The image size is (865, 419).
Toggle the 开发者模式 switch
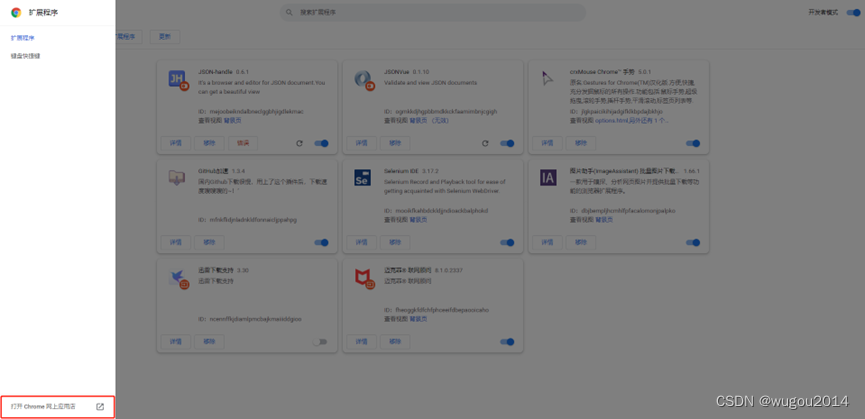pos(853,12)
